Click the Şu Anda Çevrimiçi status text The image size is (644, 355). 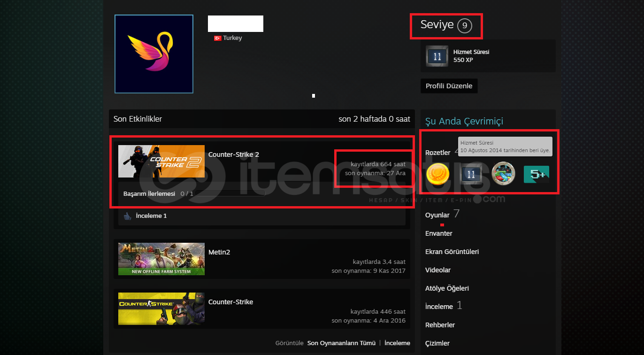click(x=464, y=121)
